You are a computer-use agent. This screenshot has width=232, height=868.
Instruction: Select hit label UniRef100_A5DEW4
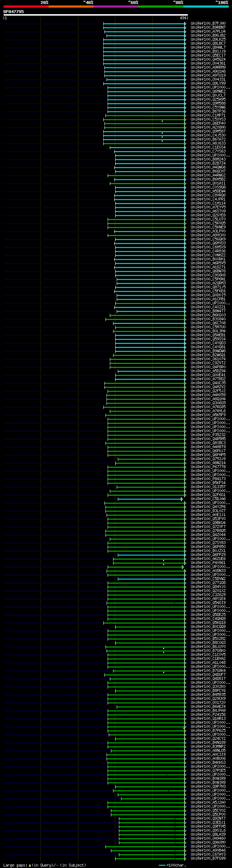(208, 191)
